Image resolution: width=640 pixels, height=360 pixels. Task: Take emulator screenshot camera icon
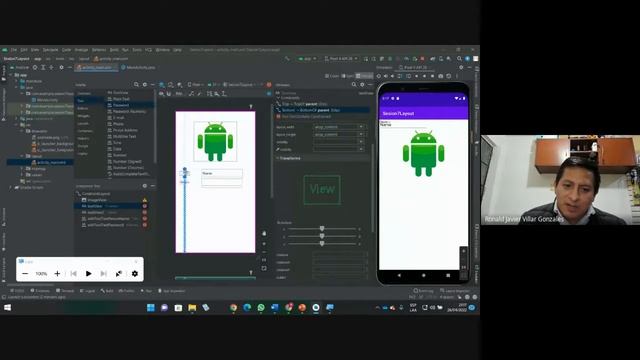click(x=440, y=76)
